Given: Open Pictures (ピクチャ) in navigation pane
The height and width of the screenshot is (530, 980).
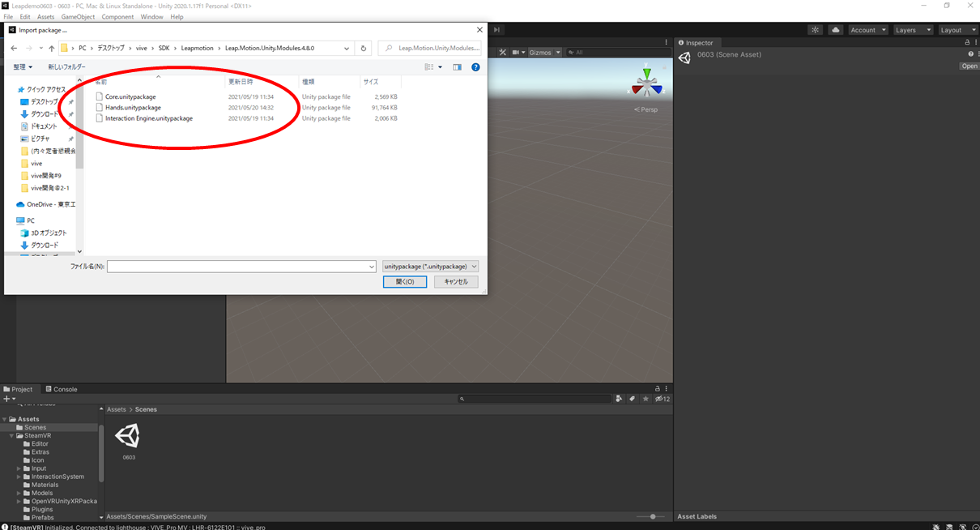Looking at the screenshot, I should coord(40,139).
